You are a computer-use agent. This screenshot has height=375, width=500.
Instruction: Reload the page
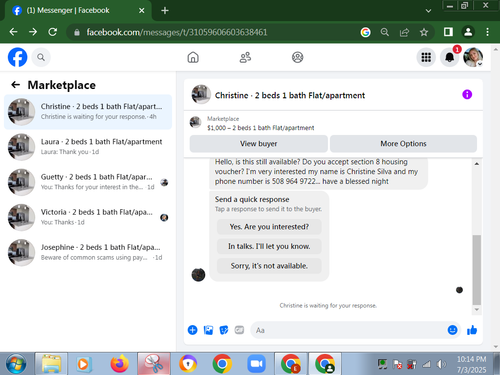[x=53, y=32]
